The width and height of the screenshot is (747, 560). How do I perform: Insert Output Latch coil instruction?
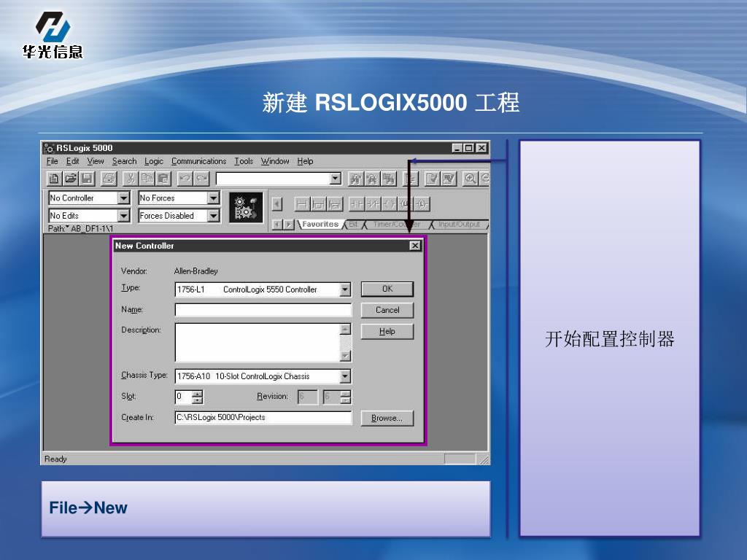[x=406, y=204]
